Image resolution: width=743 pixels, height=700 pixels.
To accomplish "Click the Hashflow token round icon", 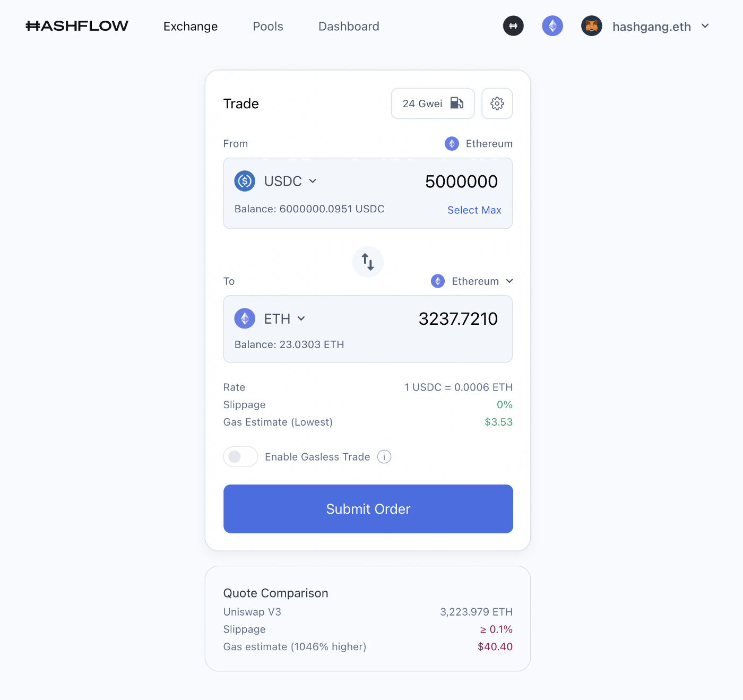I will (513, 26).
